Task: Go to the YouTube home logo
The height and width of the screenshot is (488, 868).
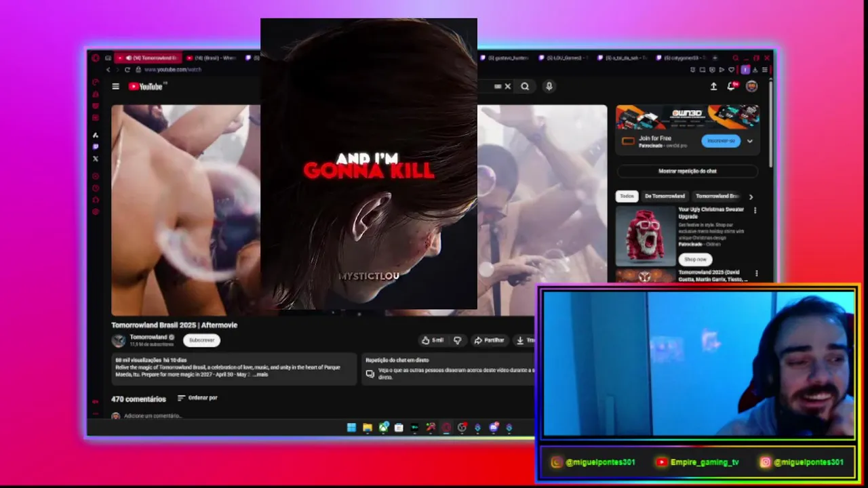Action: 146,86
